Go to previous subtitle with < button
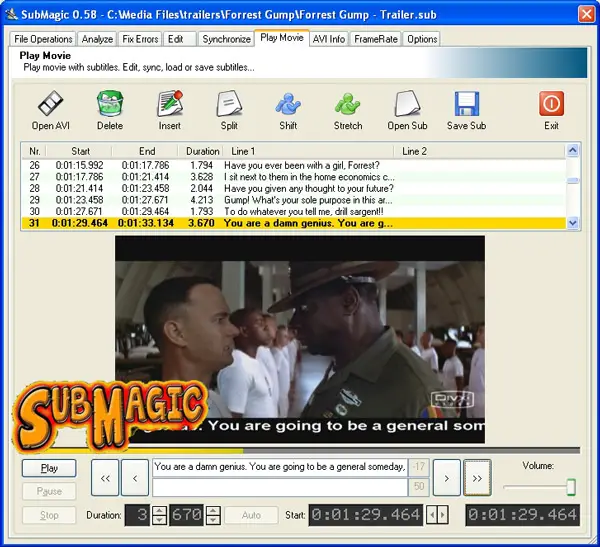The image size is (600, 547). 135,478
